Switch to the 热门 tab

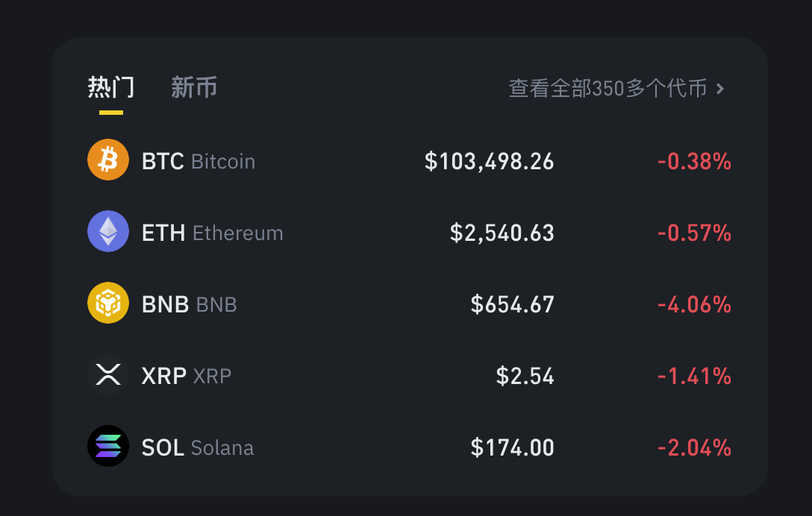coord(110,87)
